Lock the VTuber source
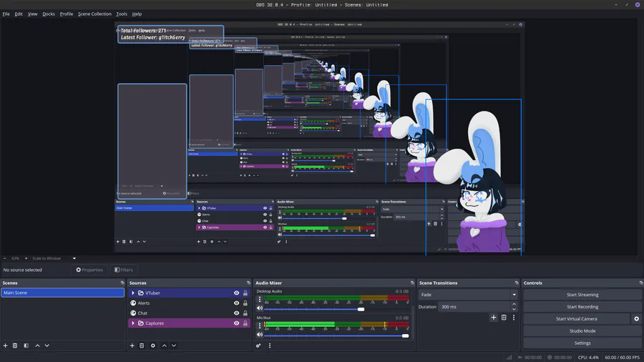644x362 pixels. pos(245,293)
